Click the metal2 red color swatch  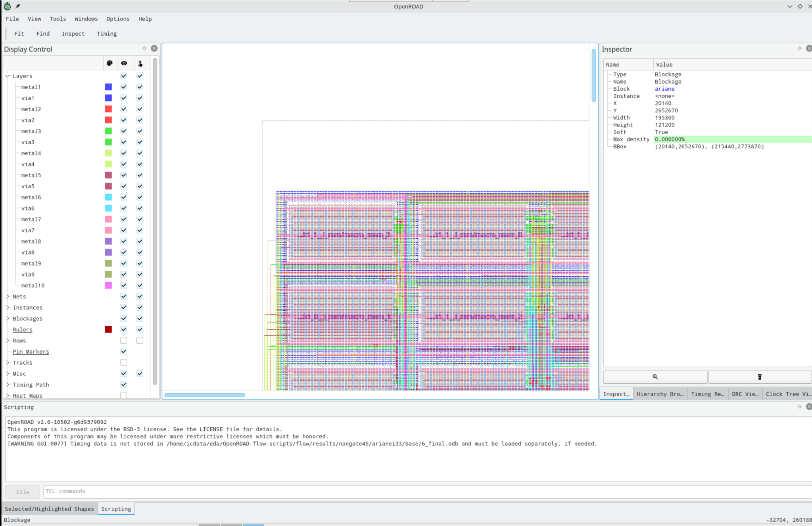coord(108,109)
